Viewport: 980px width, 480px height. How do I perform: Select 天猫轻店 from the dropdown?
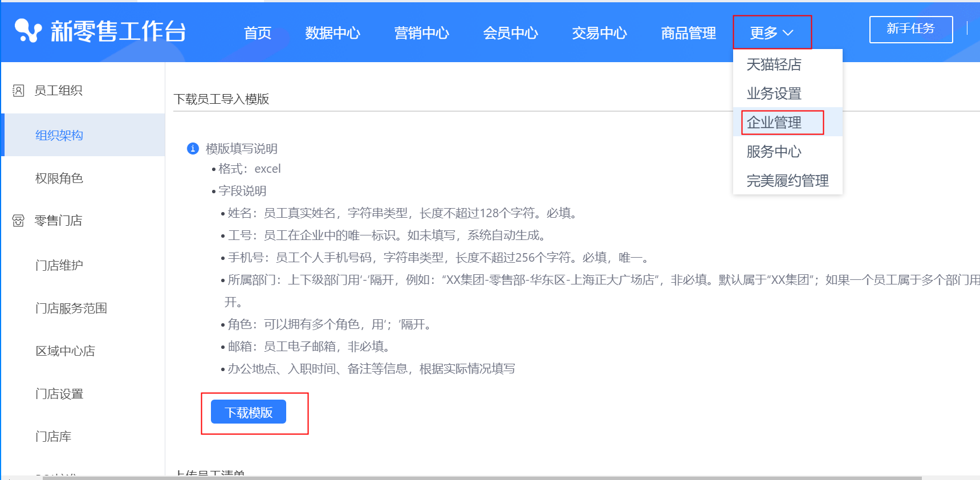[x=774, y=64]
